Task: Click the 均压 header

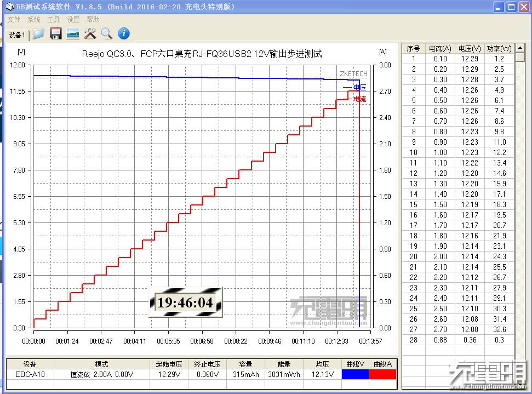Action: pos(322,364)
